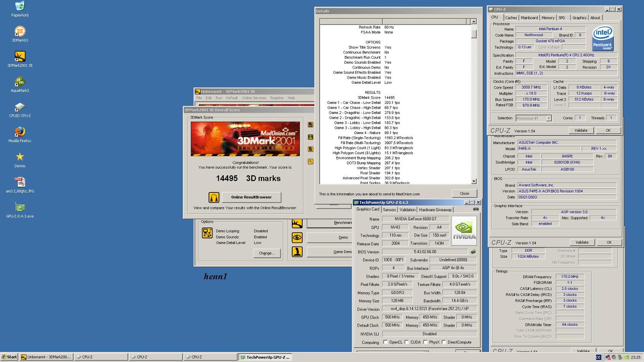Screen dimensions: 644x362
Task: Click the GPU-Z save BIOS chip icon
Action: (473, 252)
